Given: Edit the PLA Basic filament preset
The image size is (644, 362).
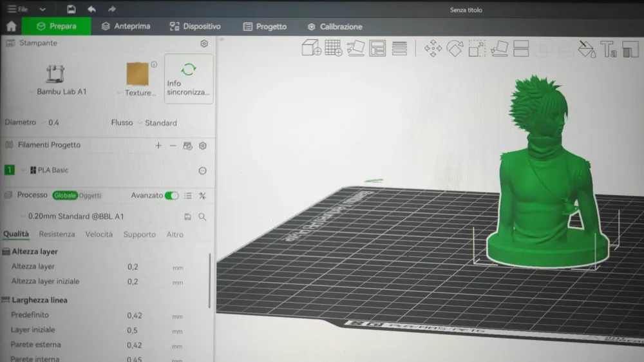Looking at the screenshot, I should pyautogui.click(x=202, y=171).
